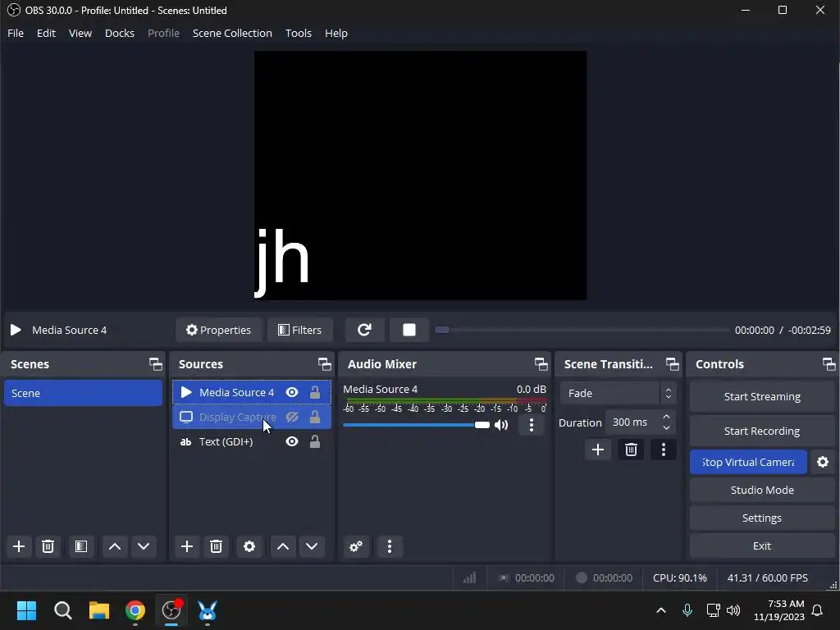Toggle lock on Text (GDI+)
Screen dimensions: 840x630
coord(315,441)
